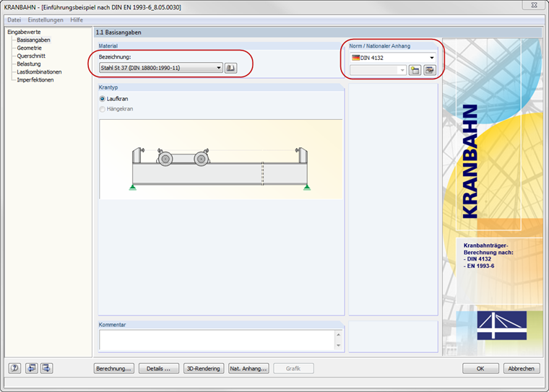Confirm with the OK button

pos(480,369)
